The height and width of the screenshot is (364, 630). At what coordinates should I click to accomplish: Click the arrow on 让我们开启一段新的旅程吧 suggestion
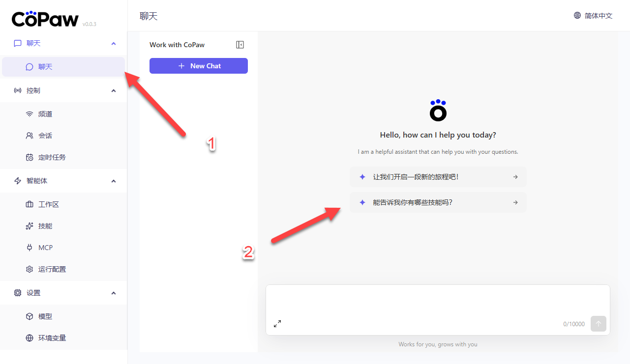click(x=515, y=177)
